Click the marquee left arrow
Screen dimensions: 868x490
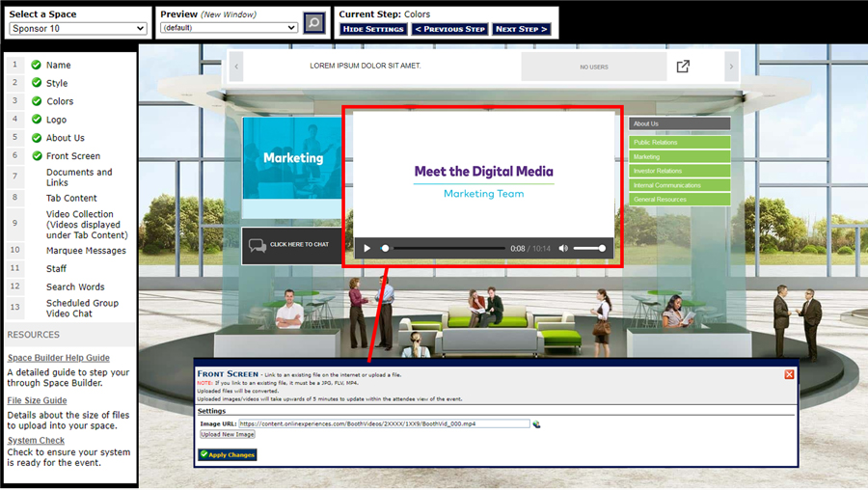[x=237, y=67]
